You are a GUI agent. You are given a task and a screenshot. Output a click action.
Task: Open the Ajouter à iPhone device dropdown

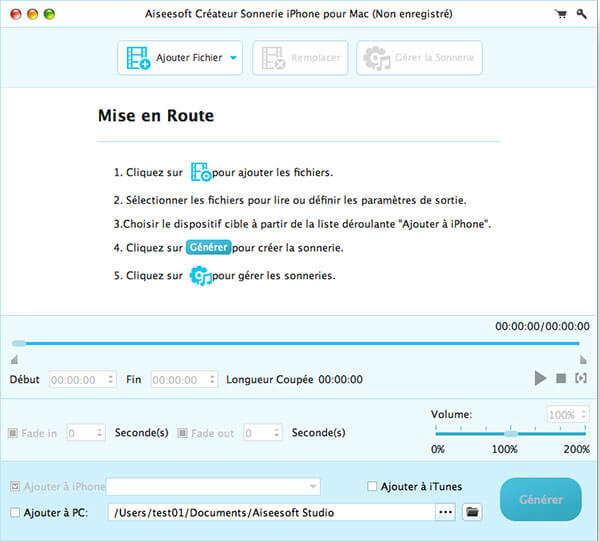tap(213, 487)
